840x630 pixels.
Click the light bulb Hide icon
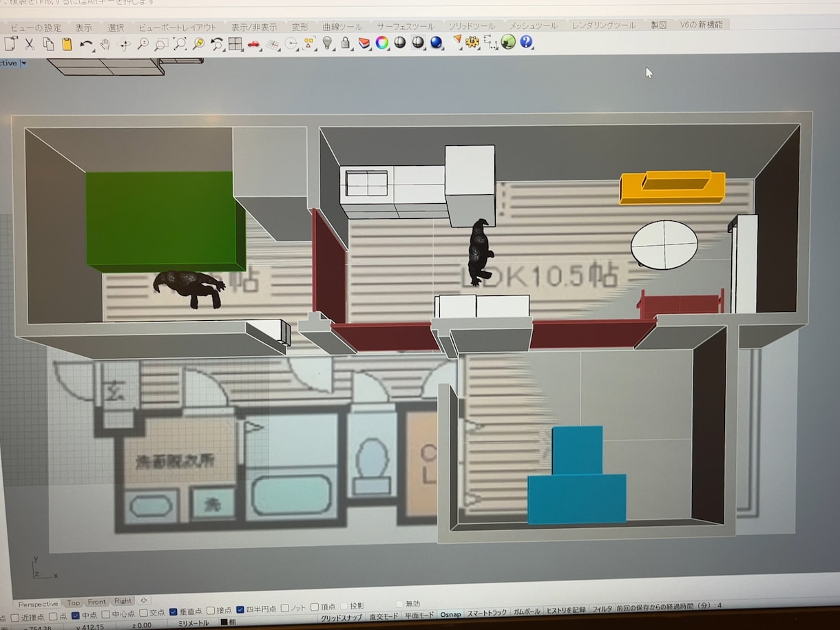[328, 43]
